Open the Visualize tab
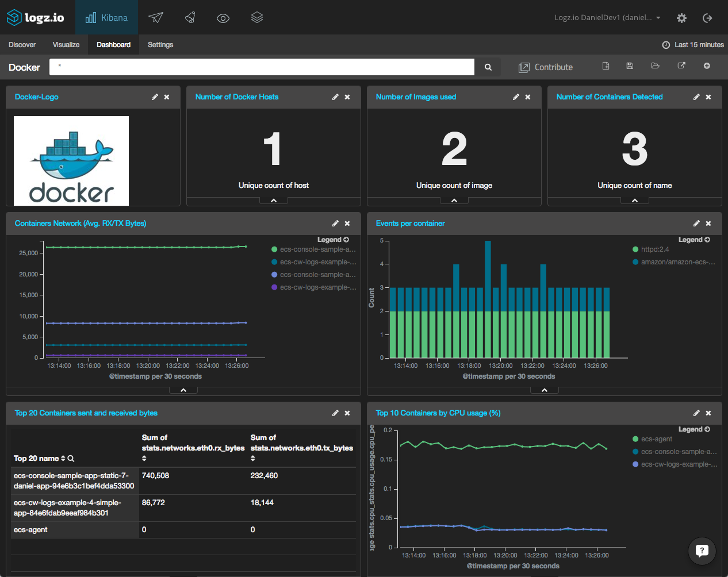The image size is (728, 577). [x=66, y=45]
